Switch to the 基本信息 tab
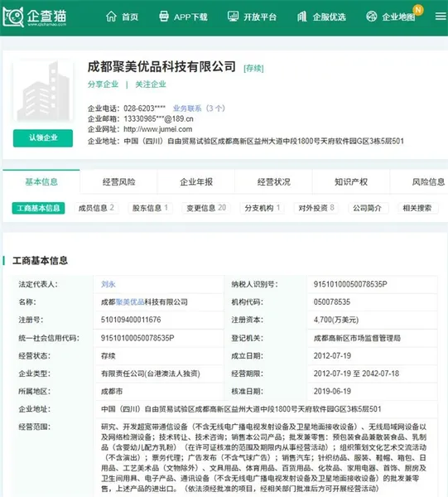This screenshot has width=448, height=497. pyautogui.click(x=41, y=181)
